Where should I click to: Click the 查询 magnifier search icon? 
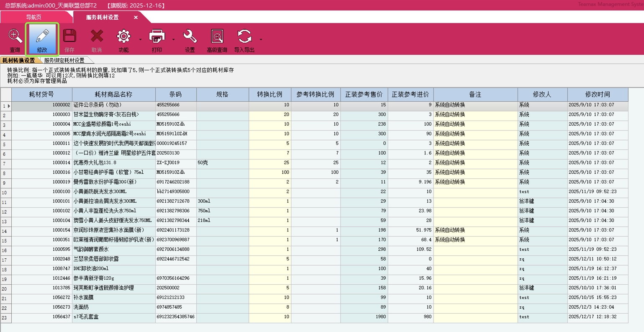(x=15, y=37)
